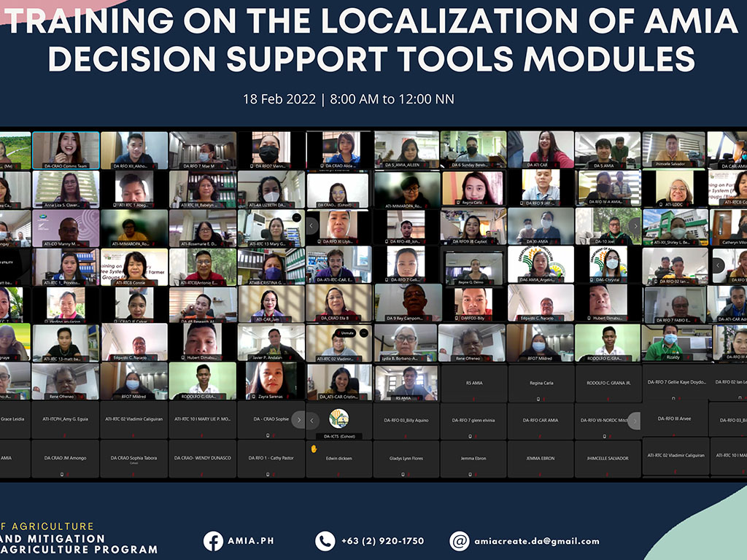Screen dimensions: 747x560
Task: Select the DA RFO 1 - Cathy Pastor name tile
Action: tap(271, 459)
